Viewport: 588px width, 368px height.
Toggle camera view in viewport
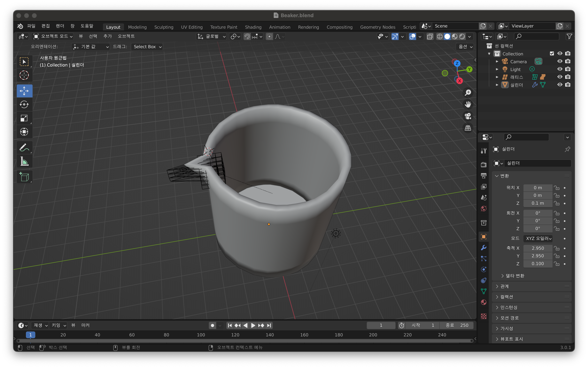468,116
